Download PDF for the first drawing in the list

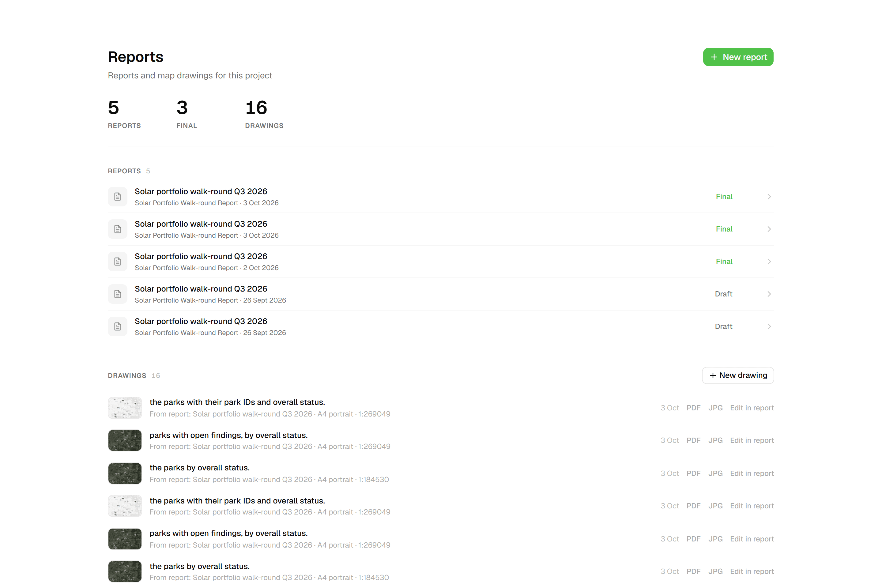(x=693, y=408)
